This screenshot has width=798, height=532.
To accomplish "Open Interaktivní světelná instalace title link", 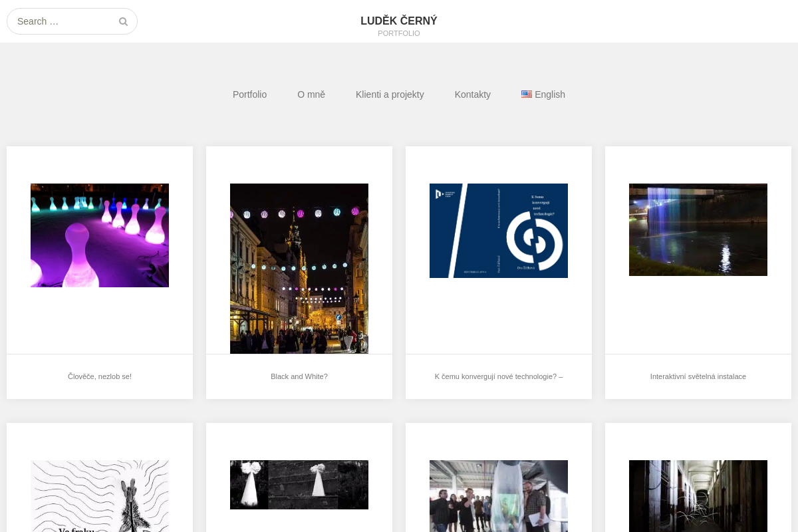I will point(698,376).
